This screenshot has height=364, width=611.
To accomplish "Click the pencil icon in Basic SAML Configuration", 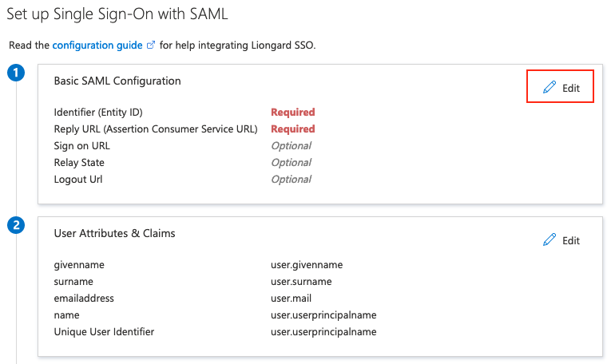I will 549,88.
